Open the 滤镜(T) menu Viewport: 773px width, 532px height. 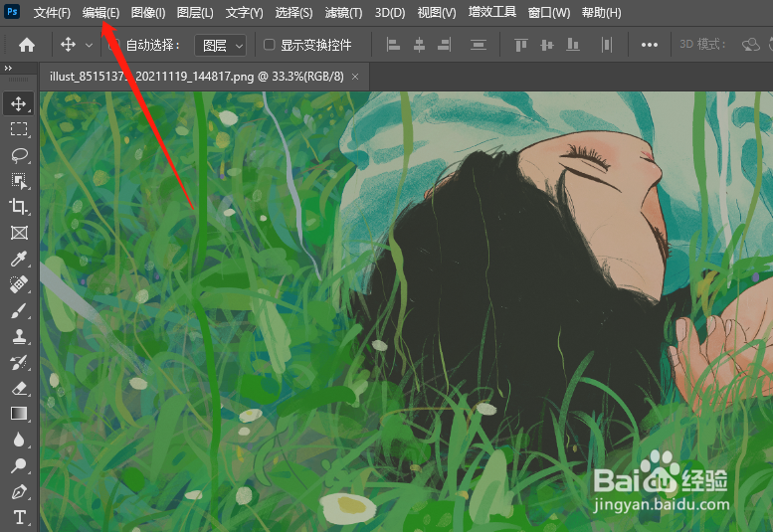(343, 12)
